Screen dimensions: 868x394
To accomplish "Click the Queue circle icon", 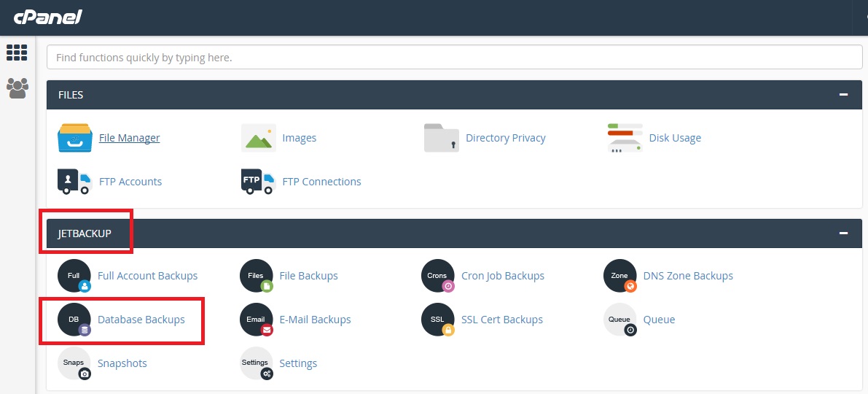I will point(620,320).
